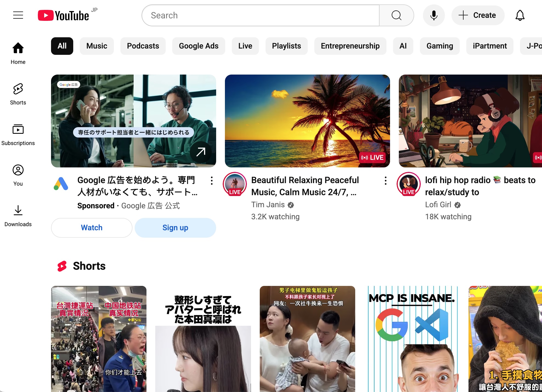
Task: Select the Gaming filter chip
Action: click(x=440, y=46)
